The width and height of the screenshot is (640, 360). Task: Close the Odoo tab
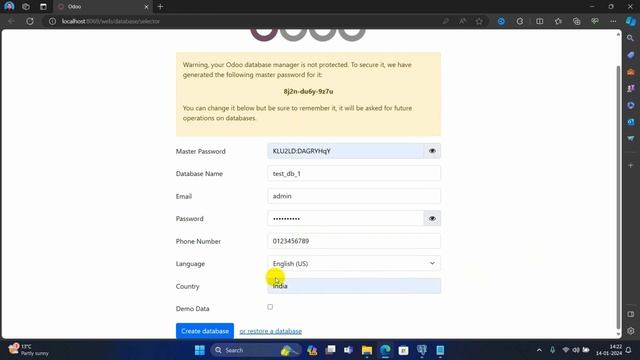click(x=146, y=7)
